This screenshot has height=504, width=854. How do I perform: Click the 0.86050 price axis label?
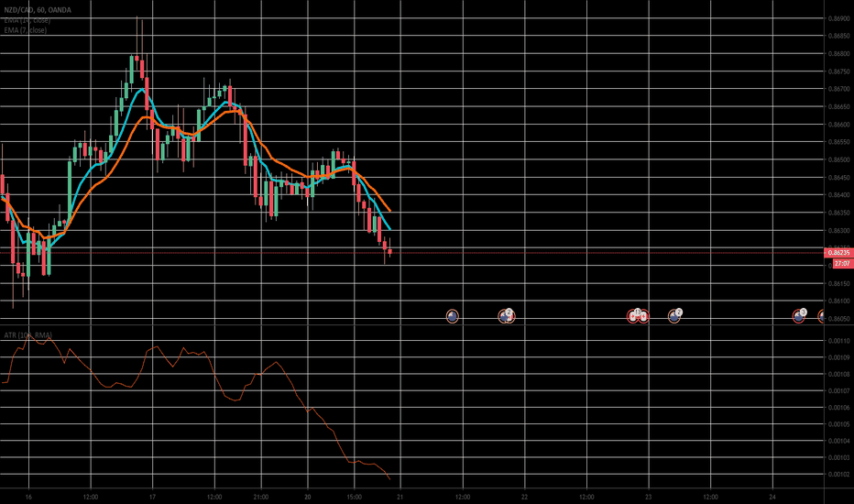pyautogui.click(x=838, y=319)
